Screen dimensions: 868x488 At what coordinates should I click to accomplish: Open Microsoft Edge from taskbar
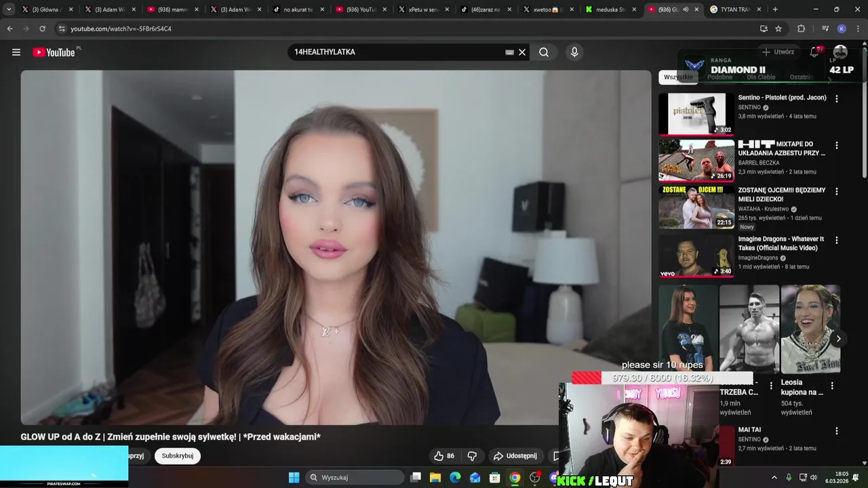(x=455, y=478)
